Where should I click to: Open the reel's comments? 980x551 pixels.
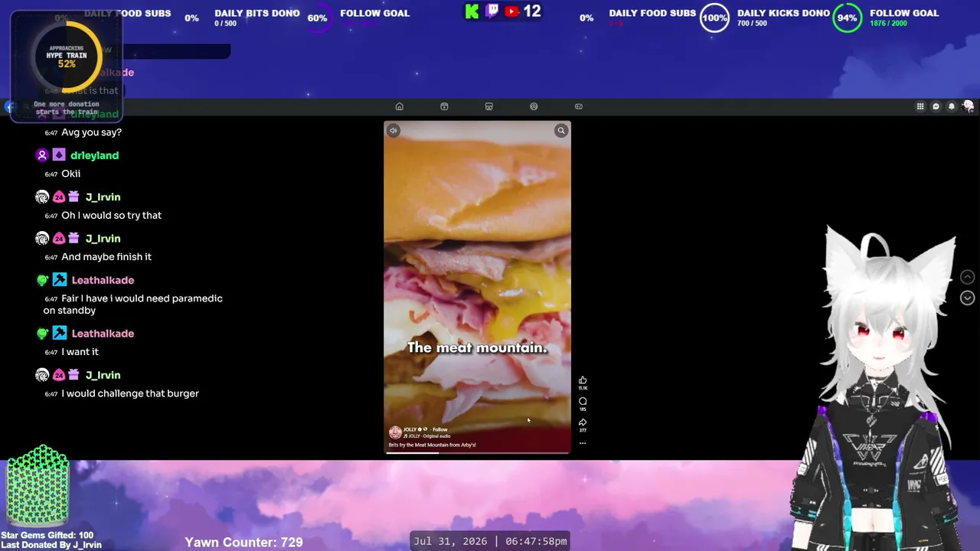(x=583, y=401)
